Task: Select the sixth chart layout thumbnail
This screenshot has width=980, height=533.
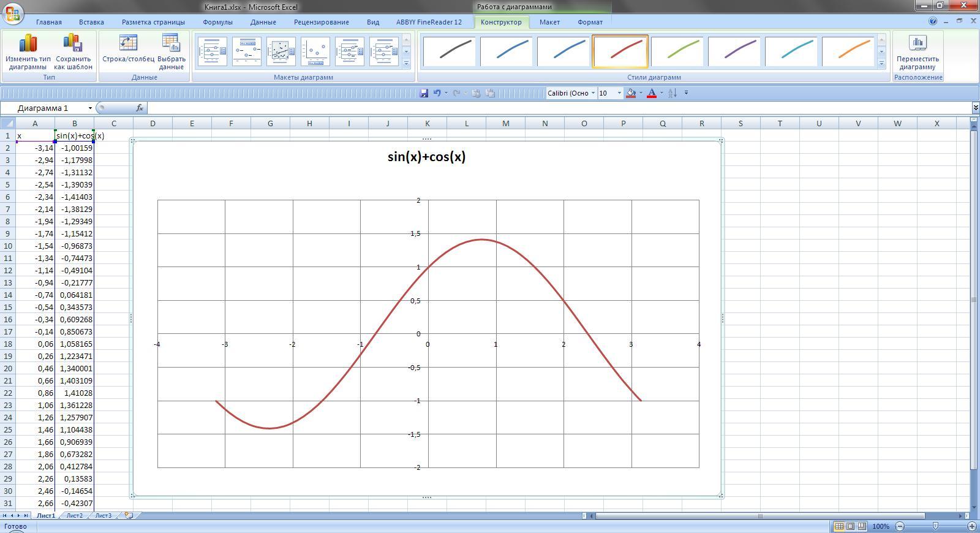Action: pyautogui.click(x=384, y=51)
